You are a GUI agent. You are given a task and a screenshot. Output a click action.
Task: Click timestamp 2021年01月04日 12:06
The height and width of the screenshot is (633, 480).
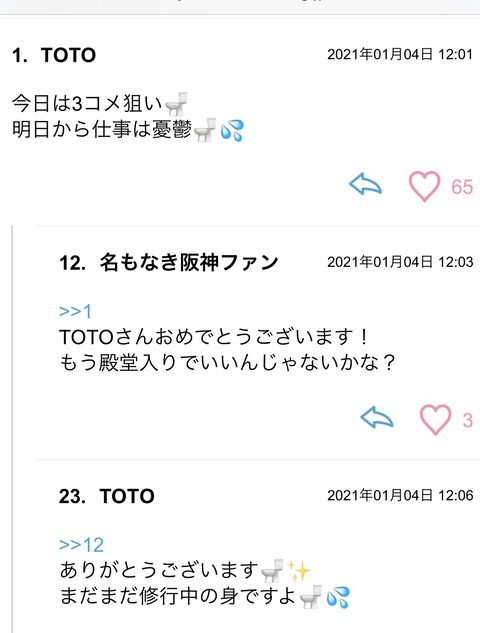(x=400, y=495)
